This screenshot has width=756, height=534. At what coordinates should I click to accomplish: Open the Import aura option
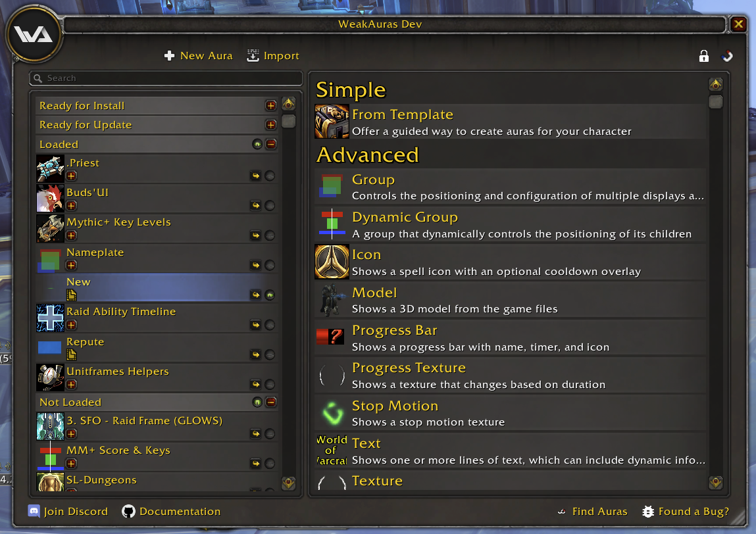tap(273, 56)
